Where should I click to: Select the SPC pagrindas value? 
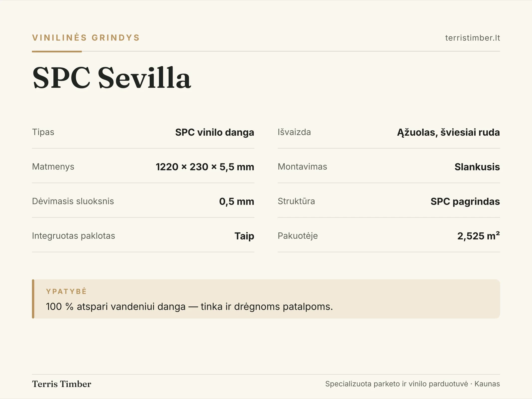pyautogui.click(x=465, y=201)
